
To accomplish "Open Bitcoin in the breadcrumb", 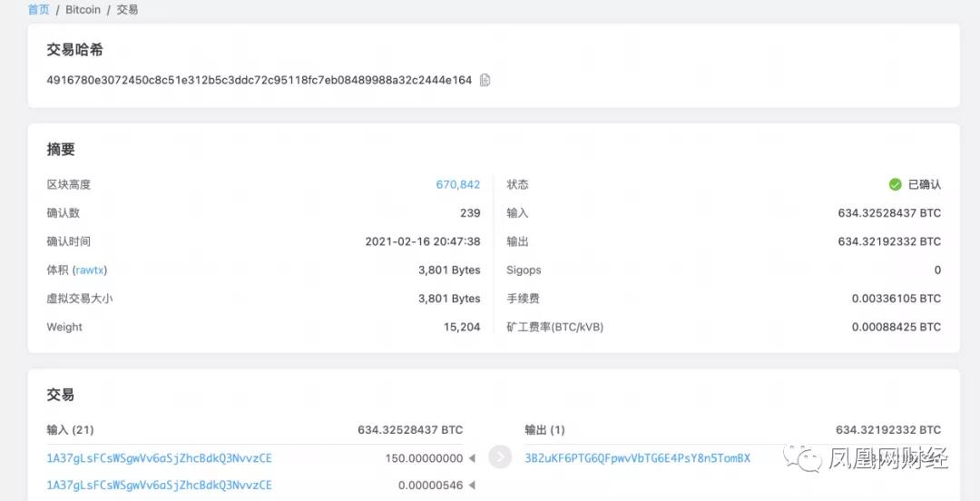I will click(83, 9).
